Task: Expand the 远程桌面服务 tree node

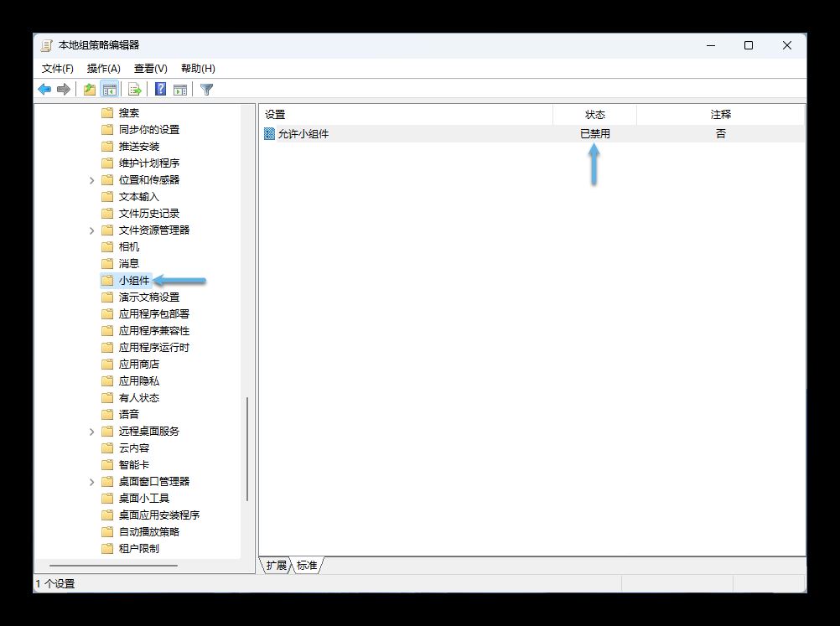Action: tap(91, 432)
